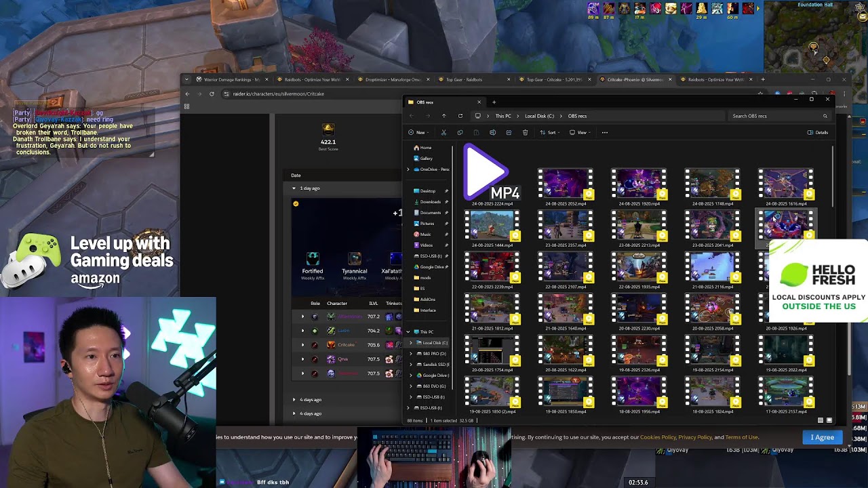Expand 860 EVO (G:) drive node

[410, 386]
